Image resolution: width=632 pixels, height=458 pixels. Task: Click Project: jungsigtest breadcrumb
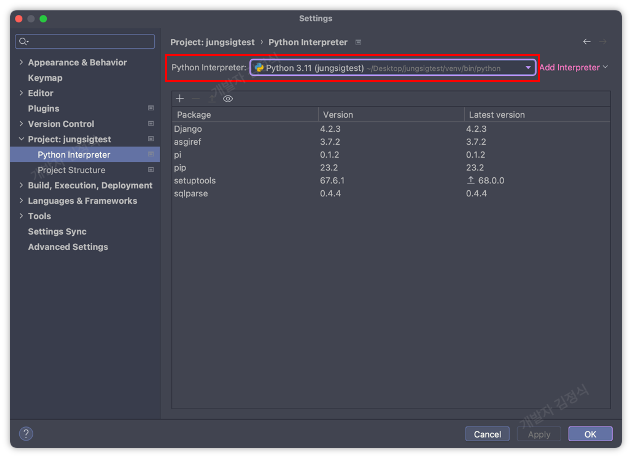pos(212,42)
